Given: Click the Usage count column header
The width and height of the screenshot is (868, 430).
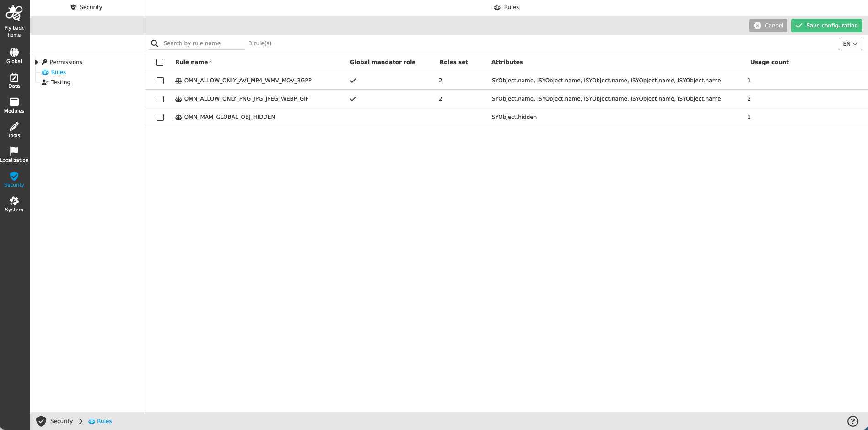Looking at the screenshot, I should tap(770, 62).
